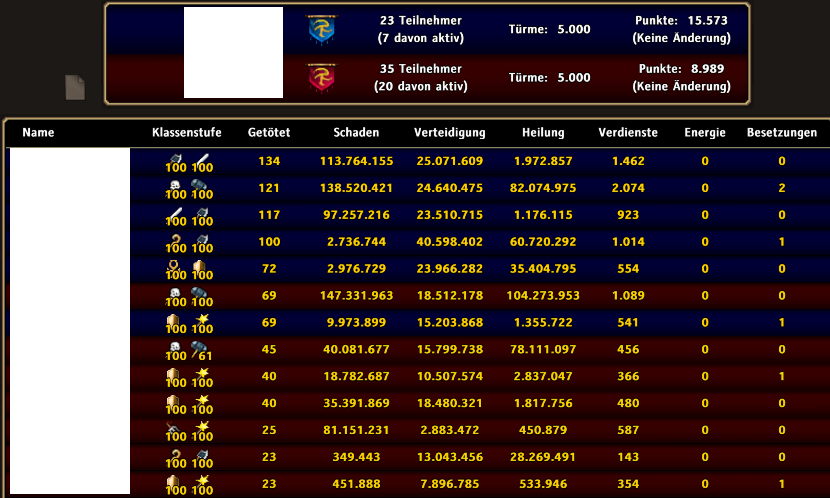Image resolution: width=830 pixels, height=498 pixels.
Task: Click the star class icon in the 35.391.869 damage row
Action: click(202, 400)
